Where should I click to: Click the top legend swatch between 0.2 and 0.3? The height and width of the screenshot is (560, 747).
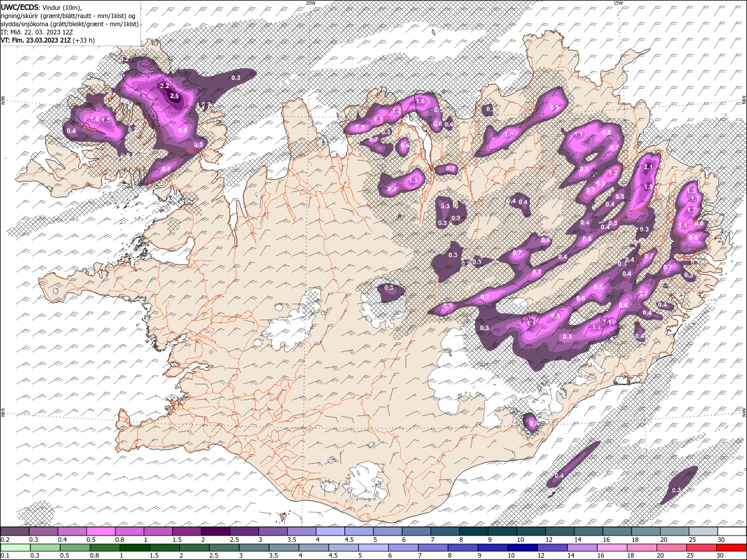(x=15, y=531)
